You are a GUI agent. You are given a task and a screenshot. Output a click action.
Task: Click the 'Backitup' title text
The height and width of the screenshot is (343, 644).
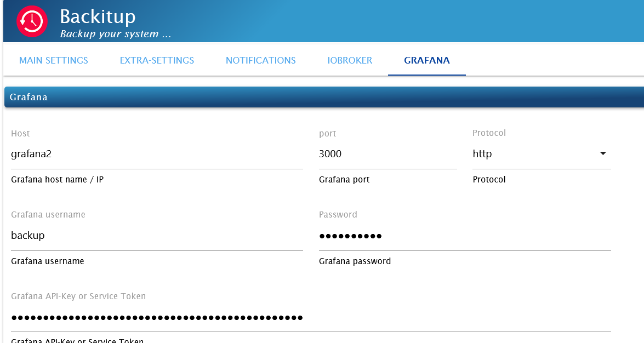coord(98,17)
